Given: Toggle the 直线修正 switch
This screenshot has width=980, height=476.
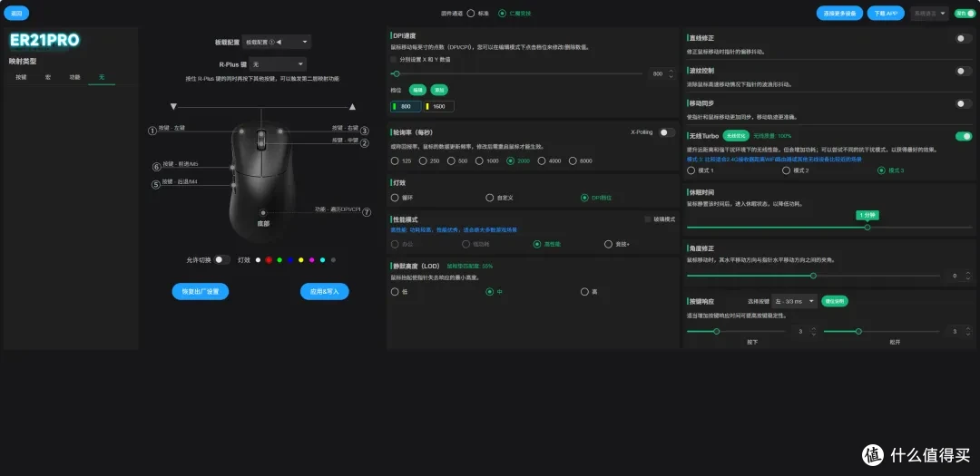Looking at the screenshot, I should tap(964, 39).
